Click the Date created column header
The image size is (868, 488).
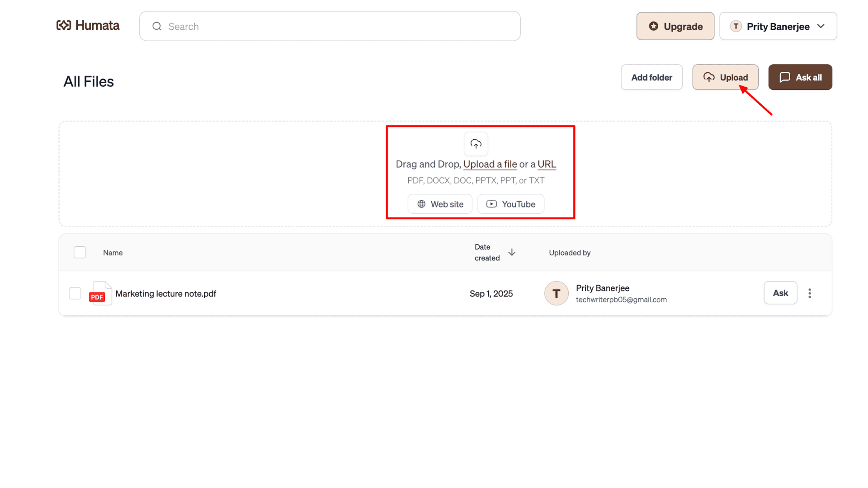[487, 252]
